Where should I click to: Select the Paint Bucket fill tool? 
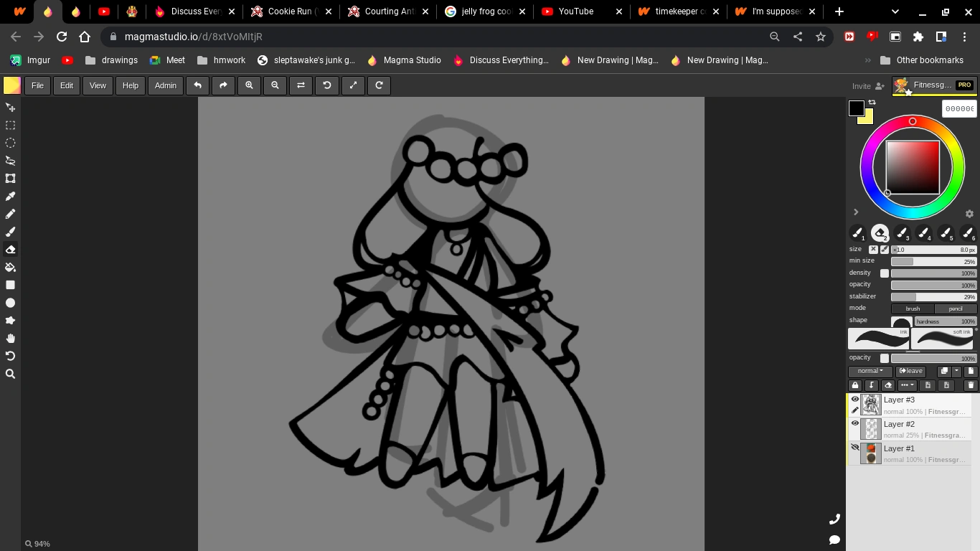[x=10, y=267]
